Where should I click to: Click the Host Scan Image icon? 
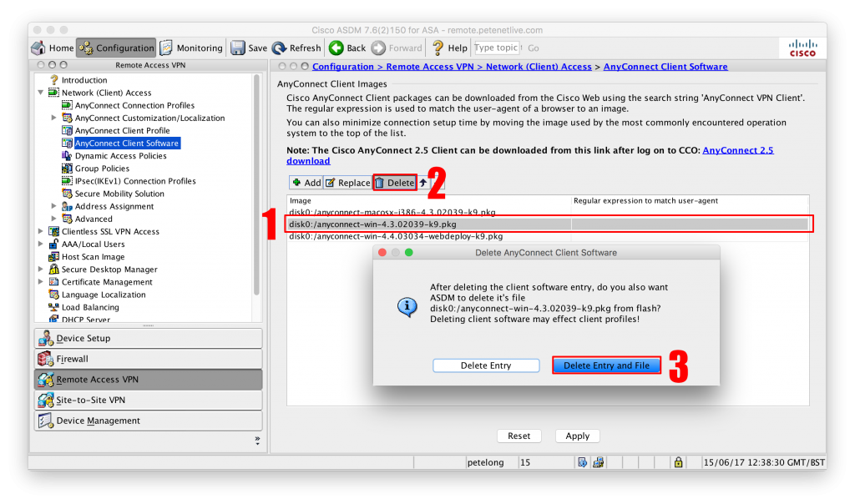click(53, 257)
